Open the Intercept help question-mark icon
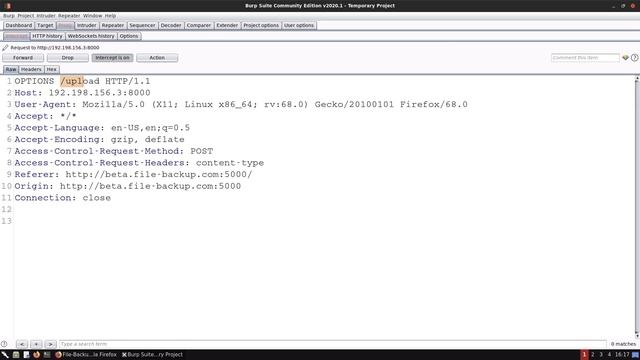 (x=634, y=58)
